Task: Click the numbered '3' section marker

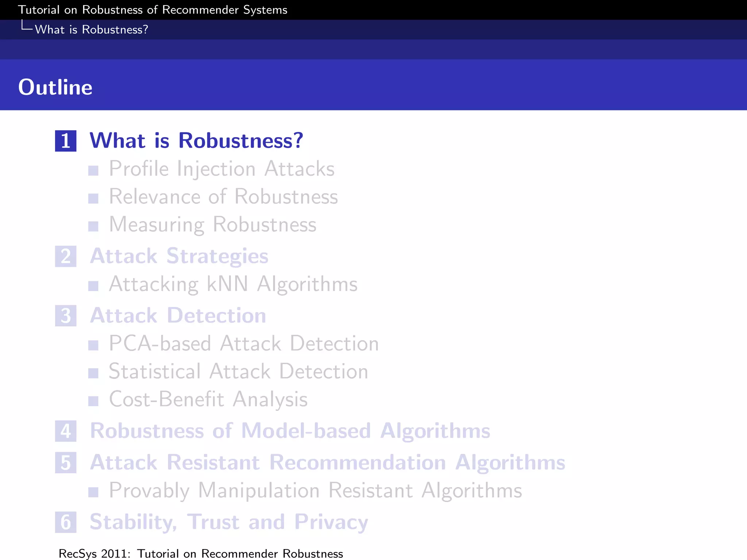Action: (x=66, y=316)
